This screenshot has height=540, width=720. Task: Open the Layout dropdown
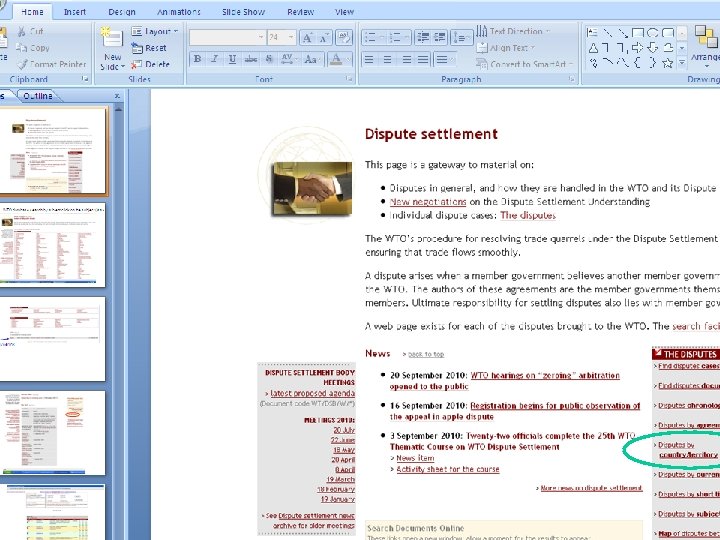[155, 31]
